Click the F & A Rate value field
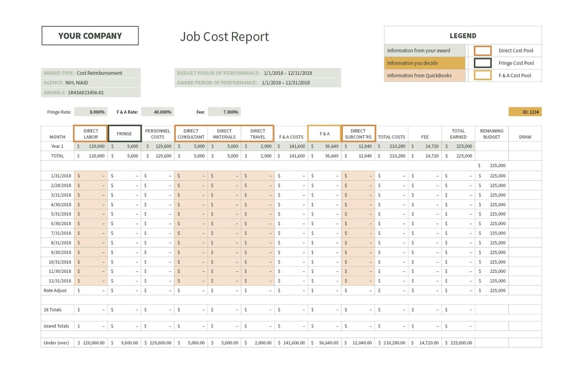588x374 pixels. (158, 112)
